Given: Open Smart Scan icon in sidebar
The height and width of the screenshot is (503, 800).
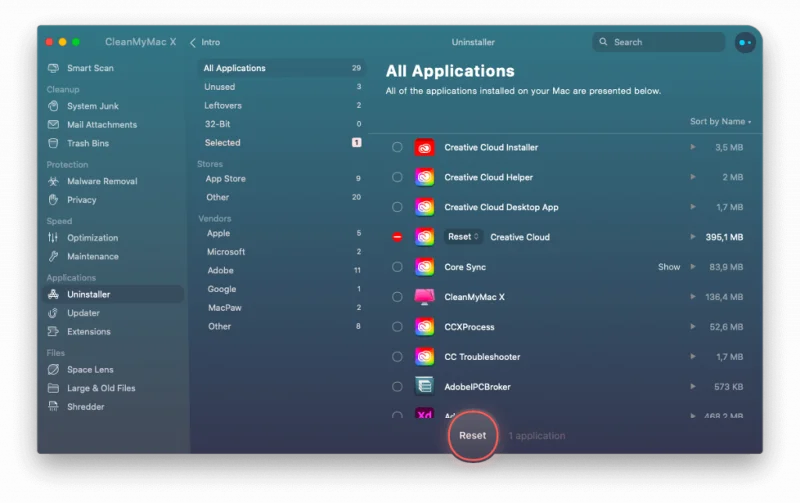Looking at the screenshot, I should tap(53, 68).
